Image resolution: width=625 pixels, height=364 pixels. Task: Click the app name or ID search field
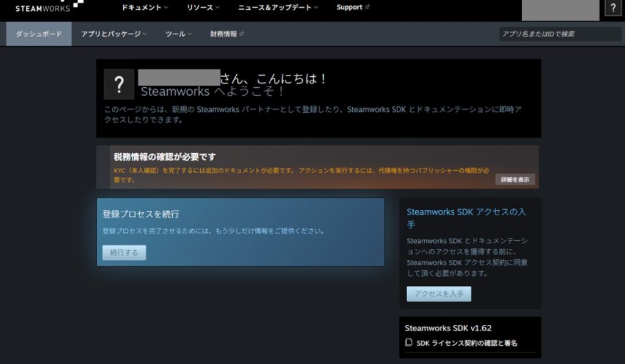pos(560,34)
